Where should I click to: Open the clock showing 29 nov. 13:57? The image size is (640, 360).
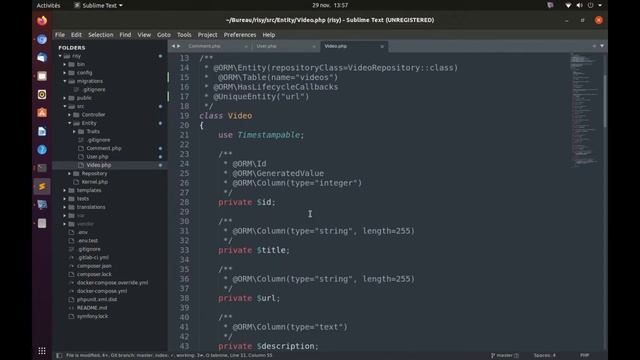[x=330, y=5]
